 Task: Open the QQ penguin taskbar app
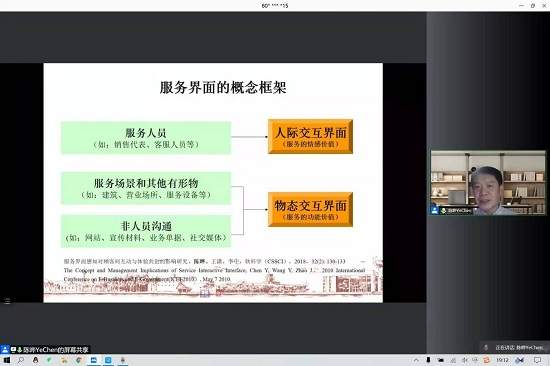(x=35, y=360)
